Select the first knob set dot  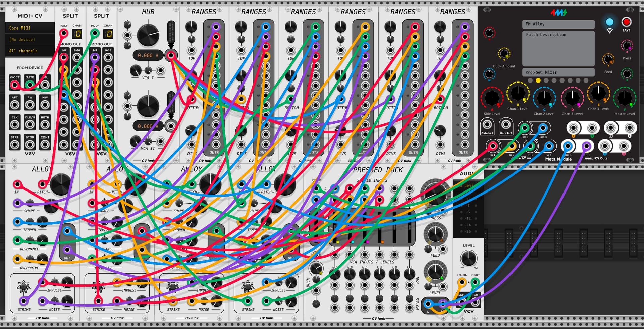530,80
